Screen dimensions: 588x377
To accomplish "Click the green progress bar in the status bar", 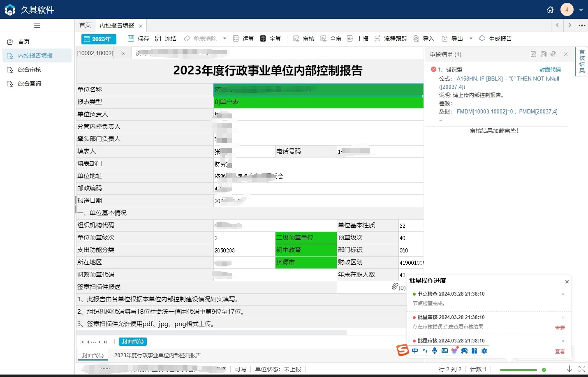I will 519,370.
